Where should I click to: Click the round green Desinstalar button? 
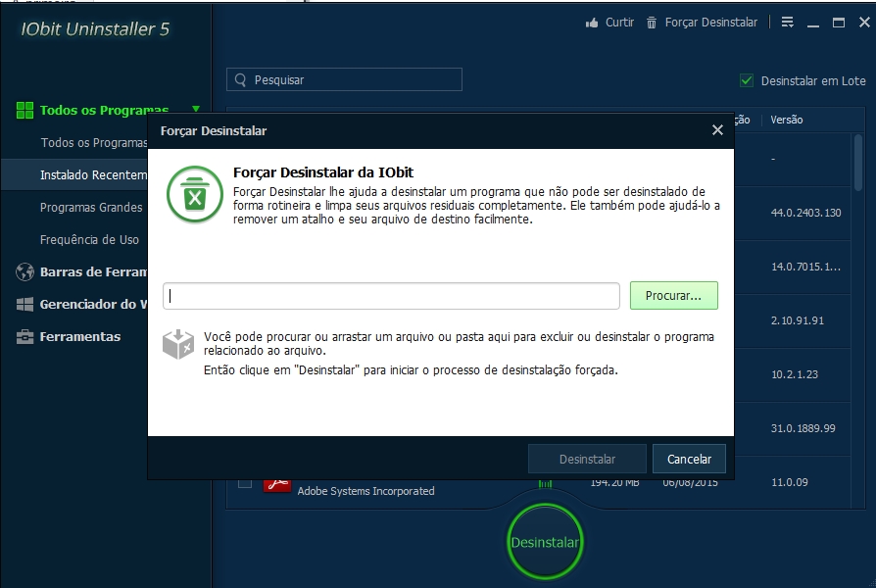coord(545,542)
